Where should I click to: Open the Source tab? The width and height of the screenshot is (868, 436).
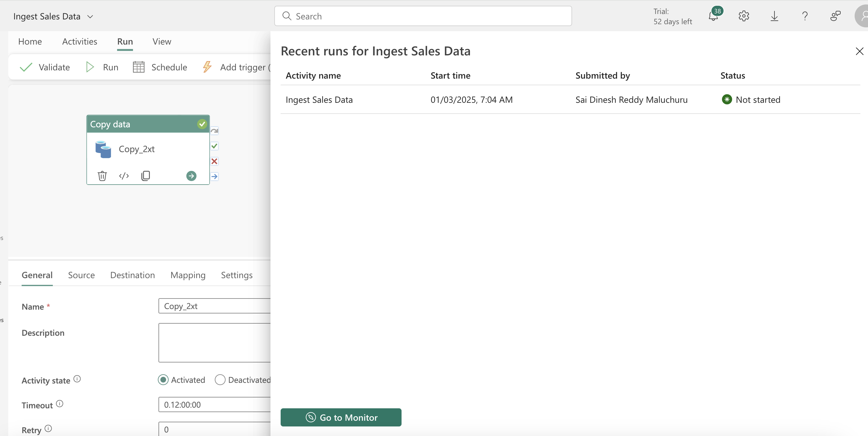pyautogui.click(x=81, y=275)
